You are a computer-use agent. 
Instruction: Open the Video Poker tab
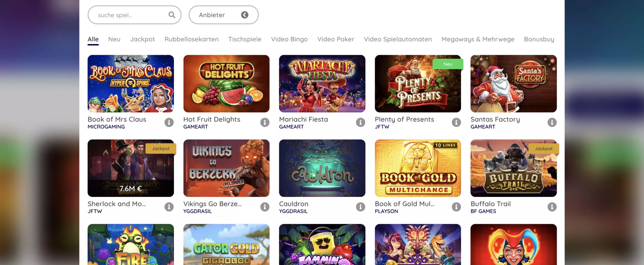click(336, 39)
